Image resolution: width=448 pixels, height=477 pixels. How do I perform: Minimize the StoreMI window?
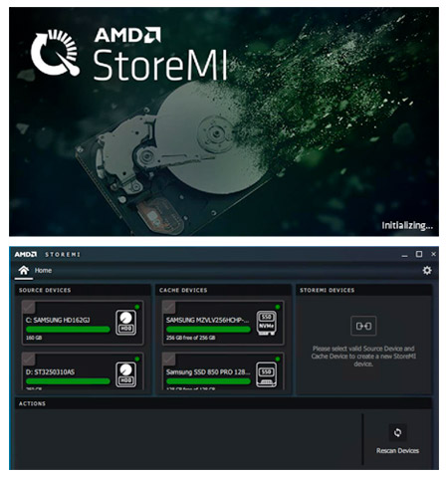pos(404,255)
